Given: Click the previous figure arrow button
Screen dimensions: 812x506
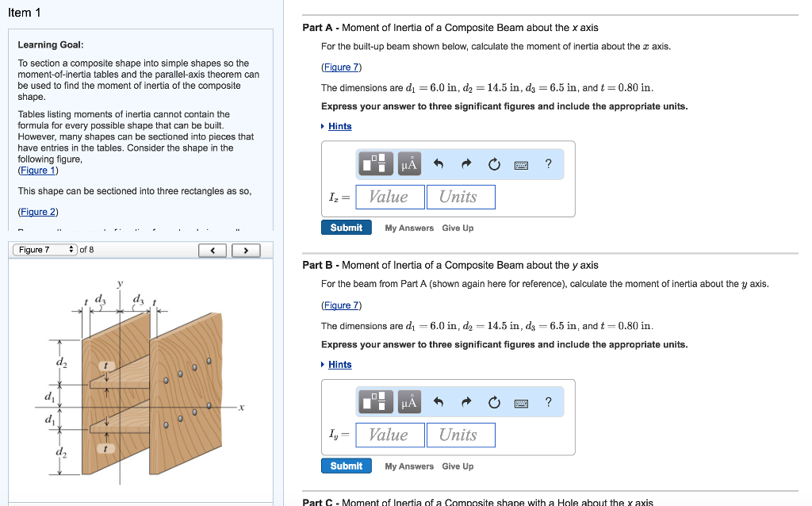Looking at the screenshot, I should [212, 249].
